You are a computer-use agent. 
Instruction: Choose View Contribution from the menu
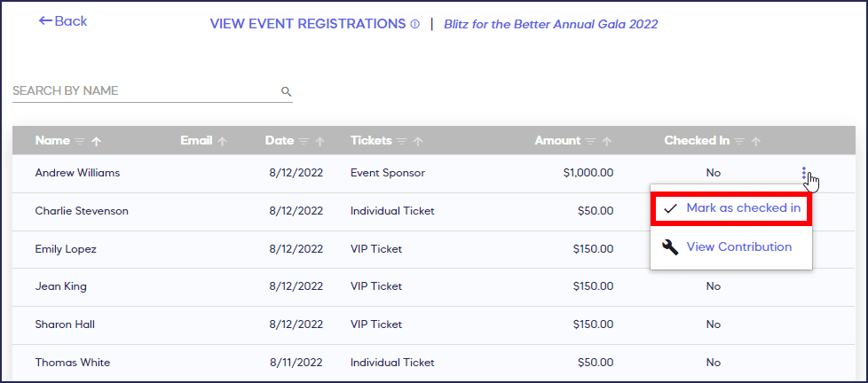pos(738,247)
